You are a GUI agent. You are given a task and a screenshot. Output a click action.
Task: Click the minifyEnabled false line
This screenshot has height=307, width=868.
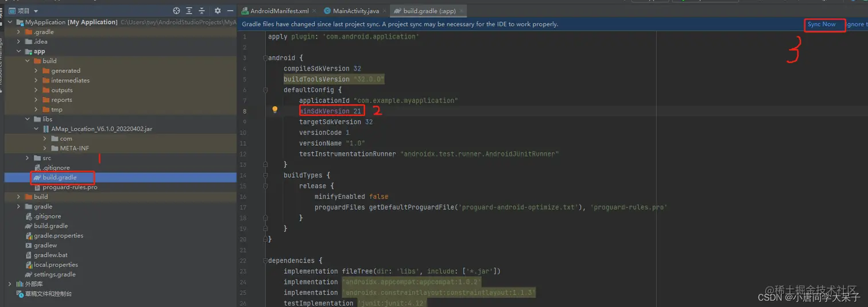tap(351, 196)
